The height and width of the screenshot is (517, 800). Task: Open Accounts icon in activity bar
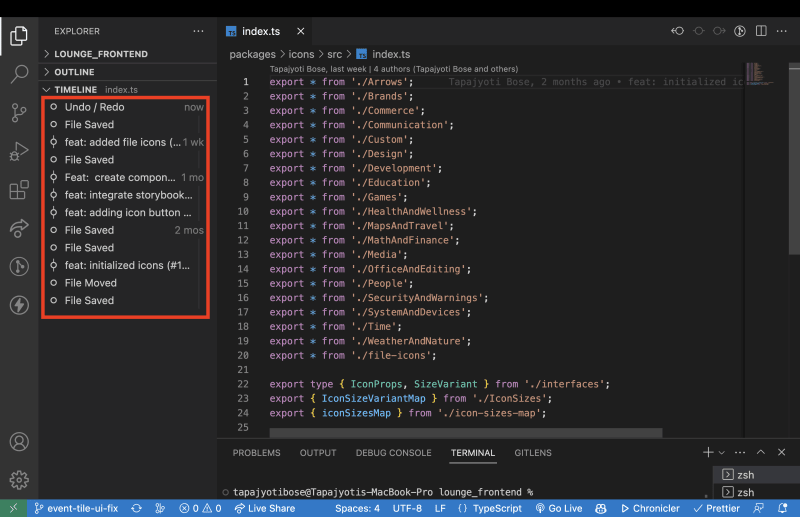point(19,441)
